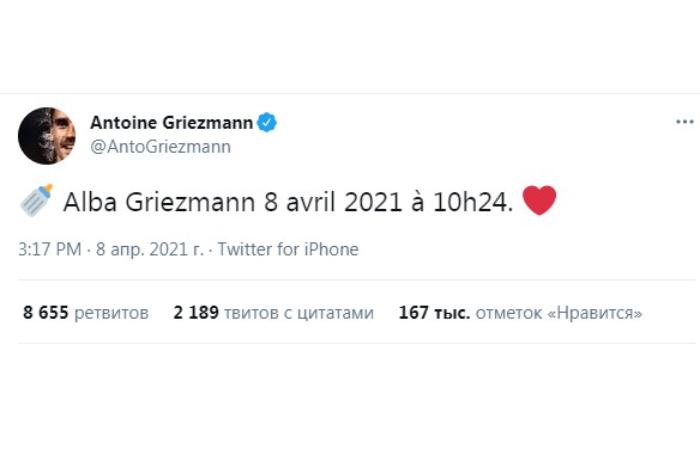
Task: Click the 167 тыс. likes count
Action: tap(434, 312)
